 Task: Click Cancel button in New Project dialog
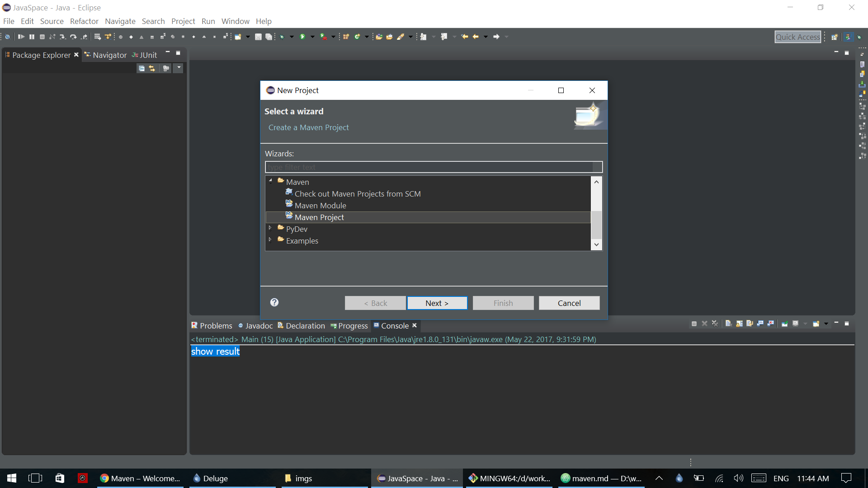pyautogui.click(x=569, y=303)
